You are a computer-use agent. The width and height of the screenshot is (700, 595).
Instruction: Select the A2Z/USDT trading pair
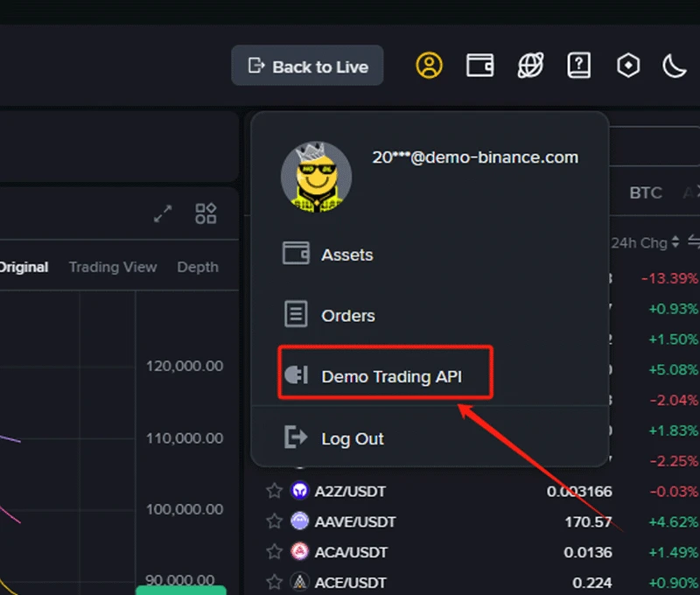pos(350,492)
